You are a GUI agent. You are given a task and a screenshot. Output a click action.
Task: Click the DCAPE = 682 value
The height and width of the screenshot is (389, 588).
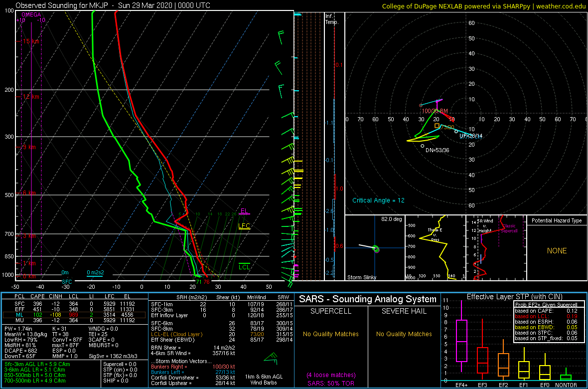click(x=22, y=351)
